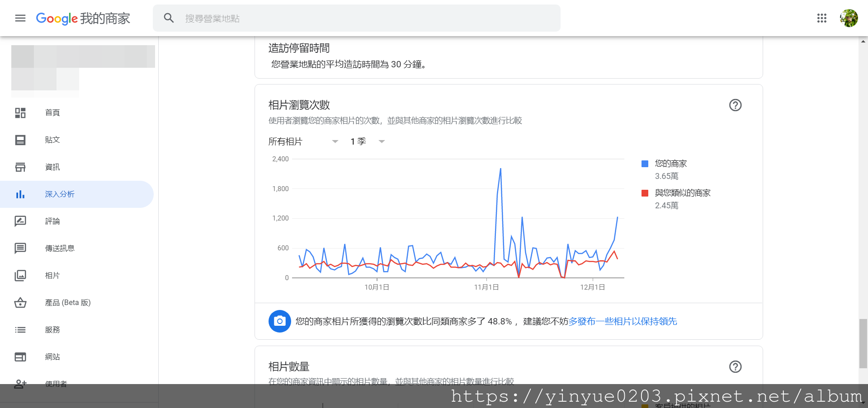Focus the business location search field
868x408 pixels.
tap(357, 18)
